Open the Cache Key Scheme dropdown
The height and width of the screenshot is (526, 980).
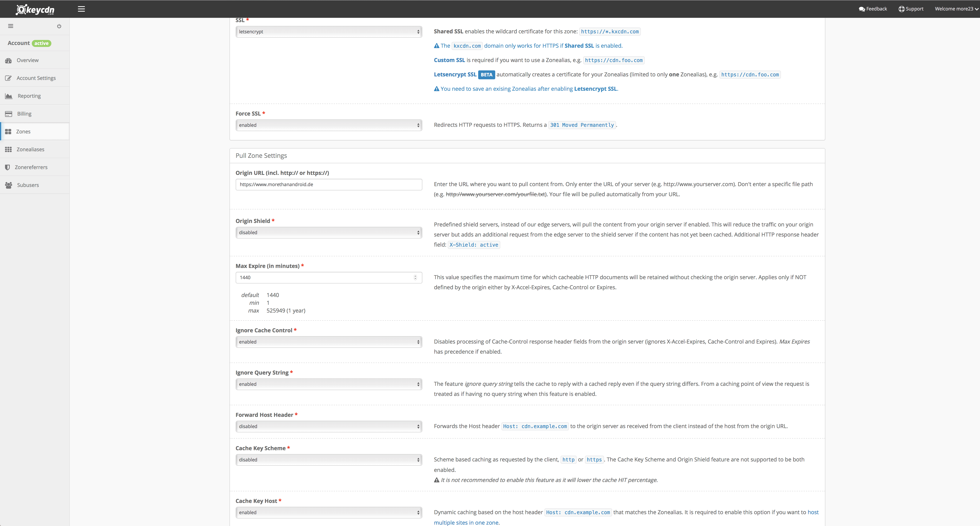point(329,460)
